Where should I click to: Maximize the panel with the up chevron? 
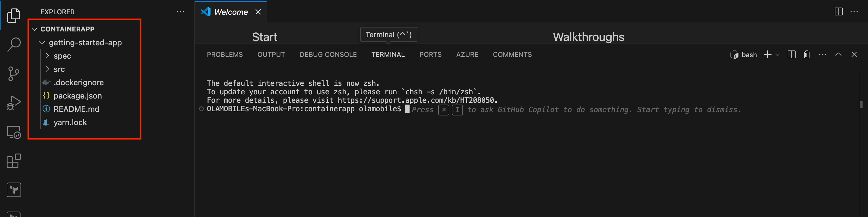coord(838,55)
